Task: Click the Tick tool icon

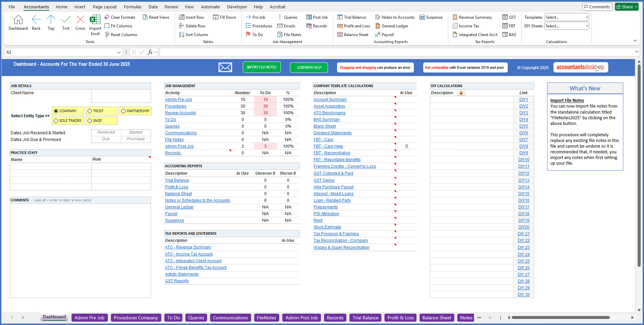Action: coord(65,20)
